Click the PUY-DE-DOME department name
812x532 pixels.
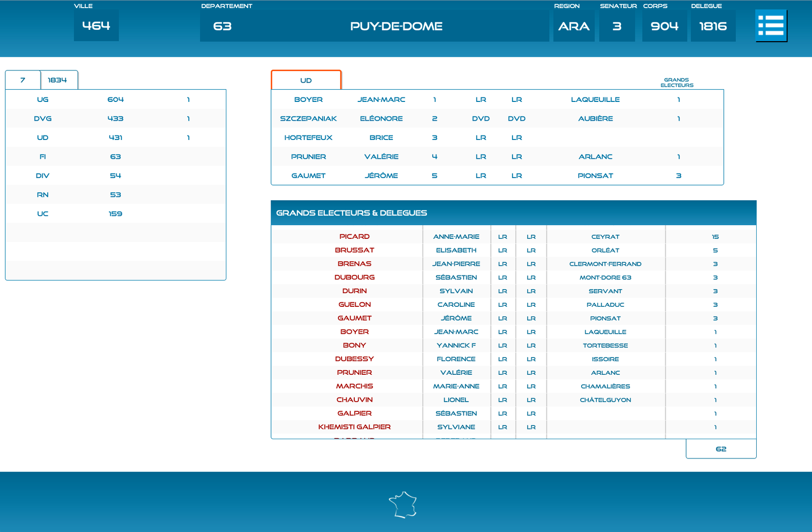(396, 26)
